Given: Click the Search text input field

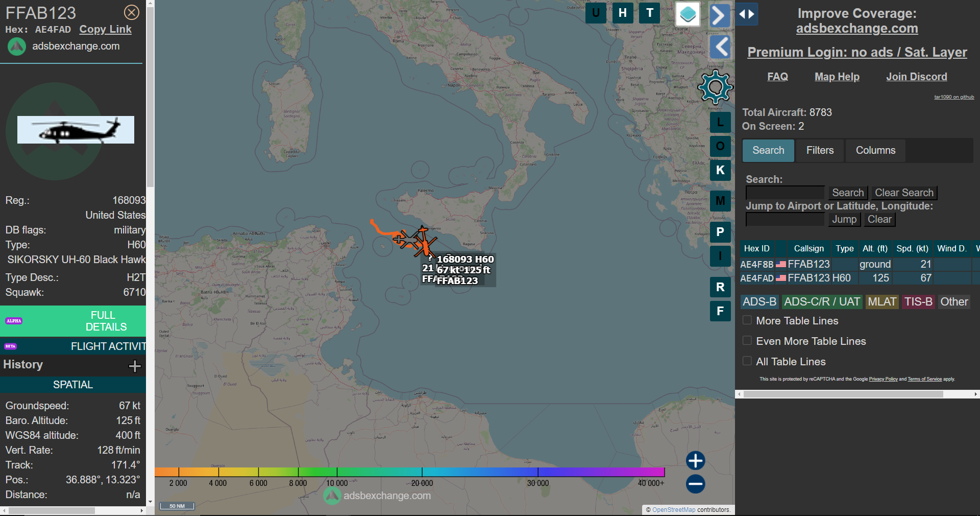Looking at the screenshot, I should [x=785, y=193].
